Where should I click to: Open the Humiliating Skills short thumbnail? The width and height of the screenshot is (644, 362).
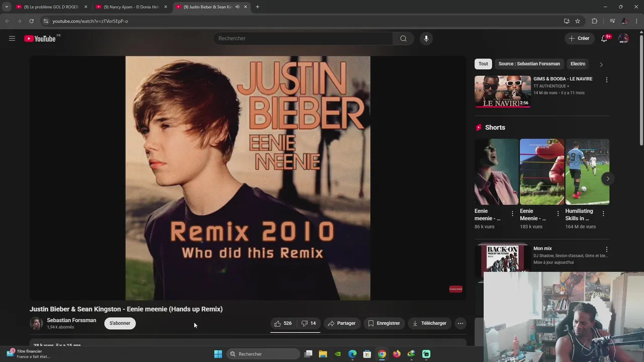[x=587, y=171]
